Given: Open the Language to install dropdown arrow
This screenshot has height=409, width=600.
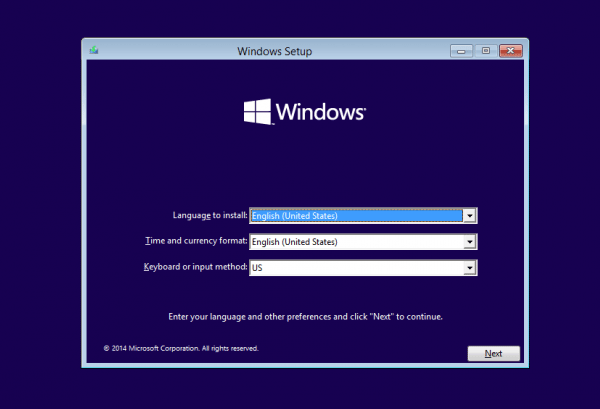Looking at the screenshot, I should 470,216.
